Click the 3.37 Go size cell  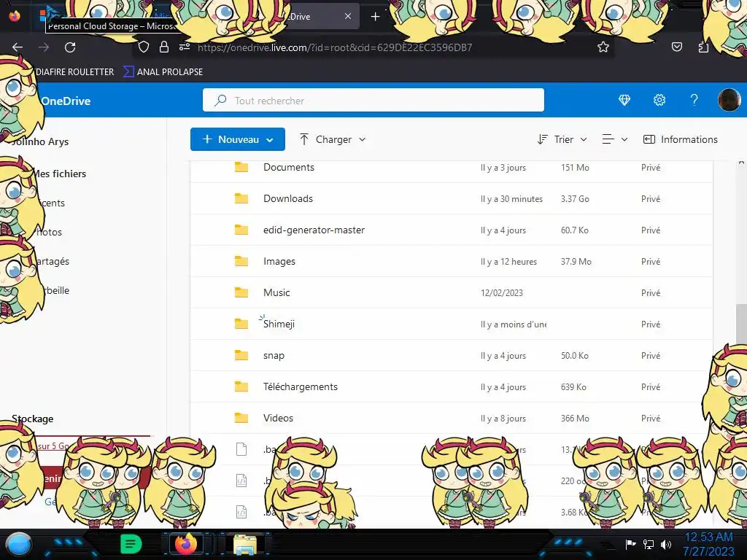(x=575, y=199)
